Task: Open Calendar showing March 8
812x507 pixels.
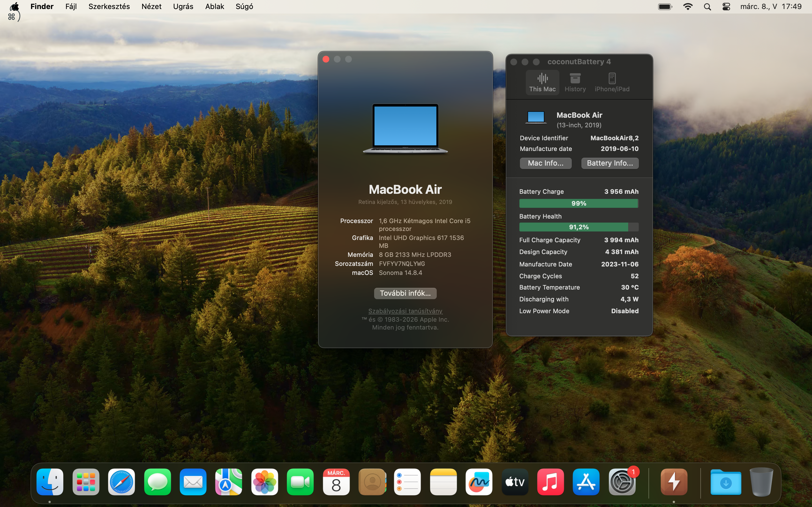Action: pyautogui.click(x=336, y=482)
